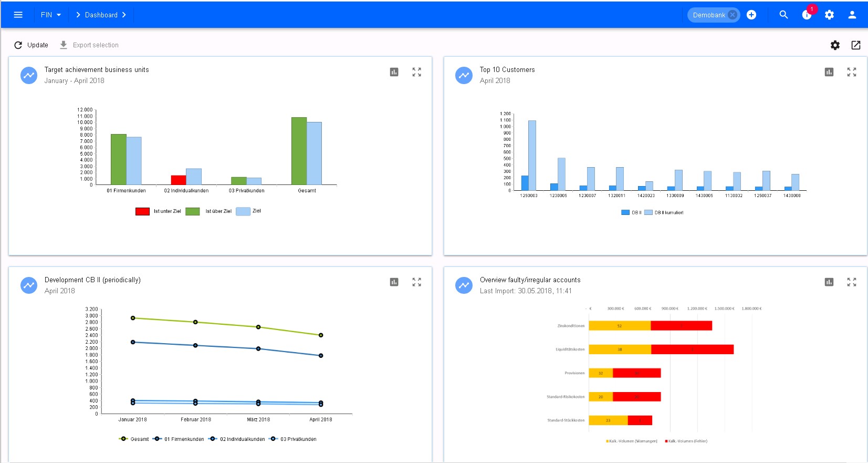Viewport: 868px width, 463px height.
Task: Expand Overview faulty/irregular accounts to fullscreen
Action: 851,282
